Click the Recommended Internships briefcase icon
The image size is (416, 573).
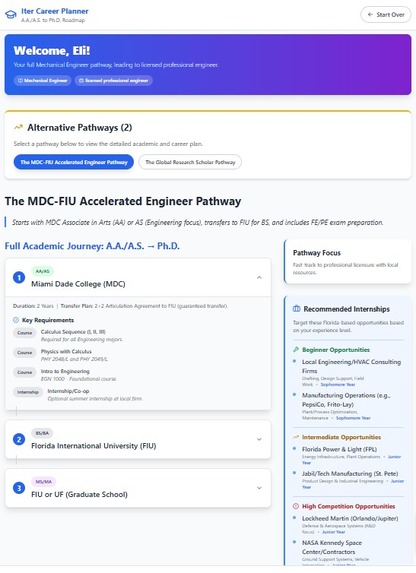[296, 309]
